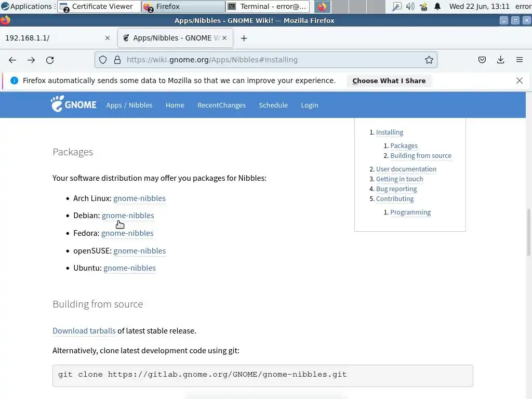Click the Download tarballs link
This screenshot has width=532, height=399.
pos(84,331)
